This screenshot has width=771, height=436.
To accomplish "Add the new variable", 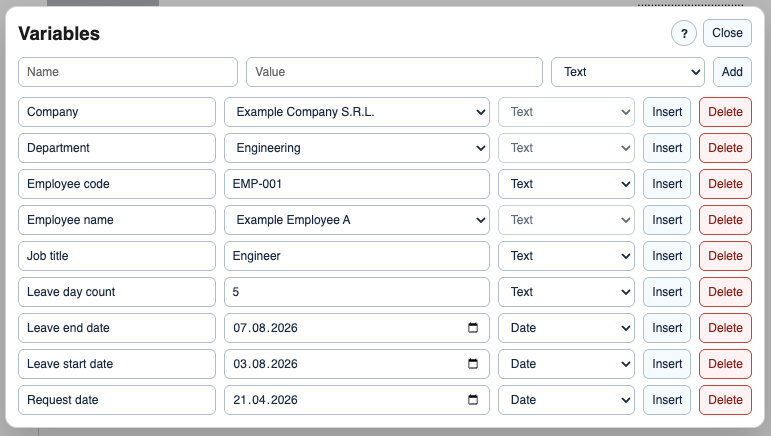I will 732,72.
